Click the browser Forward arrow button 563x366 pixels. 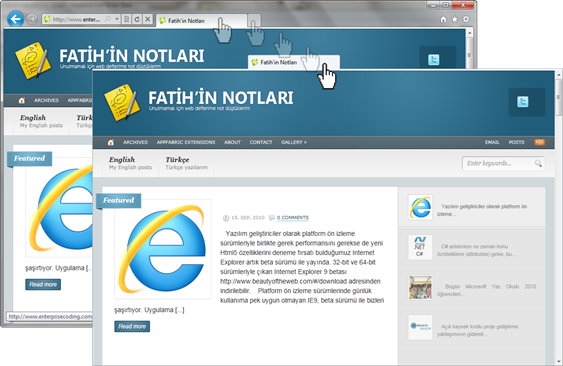click(32, 19)
